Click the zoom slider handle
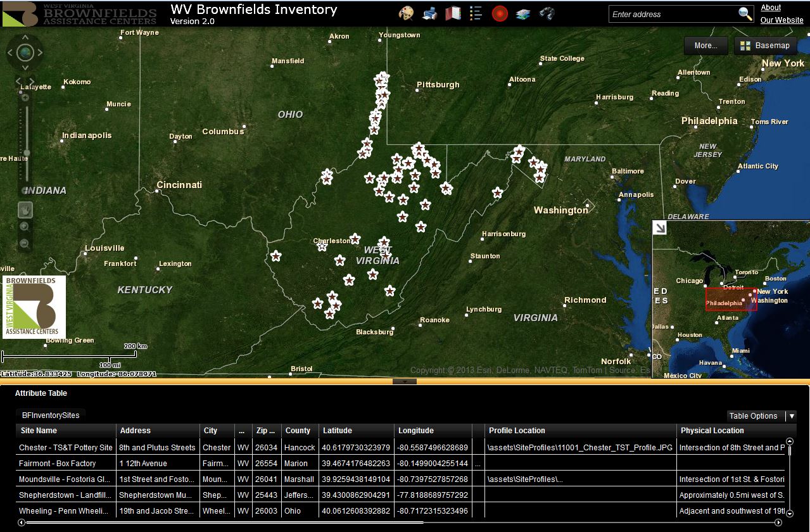The width and height of the screenshot is (810, 532). [x=27, y=153]
